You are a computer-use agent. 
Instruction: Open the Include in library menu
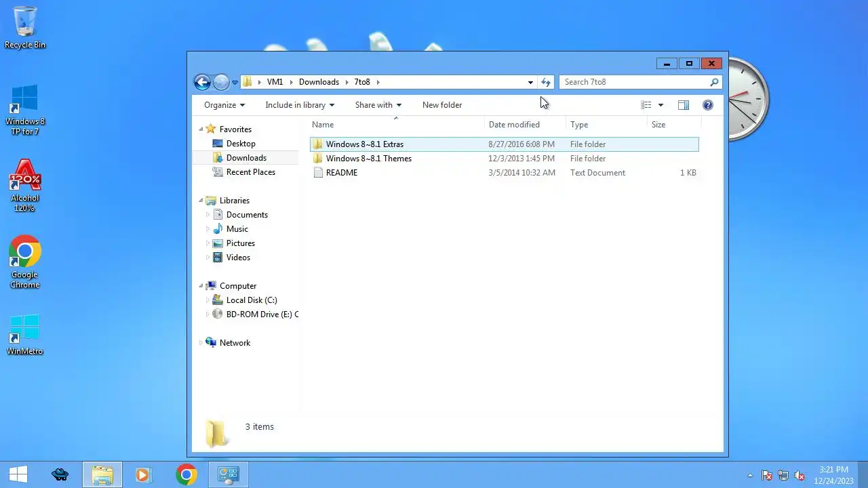pyautogui.click(x=300, y=105)
